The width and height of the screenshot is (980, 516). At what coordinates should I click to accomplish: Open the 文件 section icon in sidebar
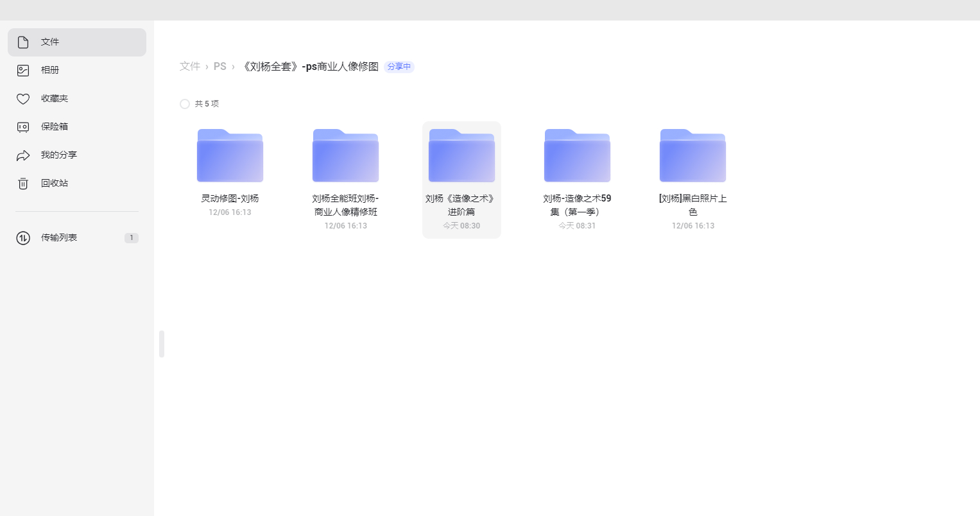tap(23, 42)
